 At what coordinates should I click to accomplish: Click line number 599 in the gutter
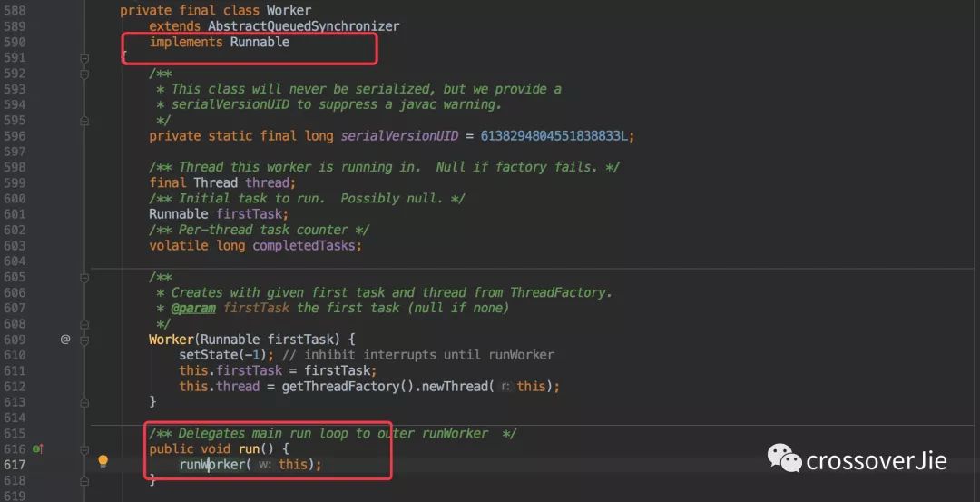(x=15, y=183)
